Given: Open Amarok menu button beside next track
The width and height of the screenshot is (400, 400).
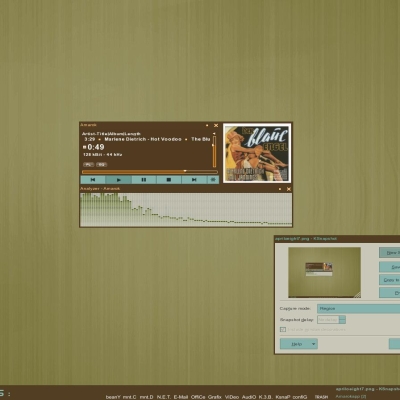Looking at the screenshot, I should 213,180.
